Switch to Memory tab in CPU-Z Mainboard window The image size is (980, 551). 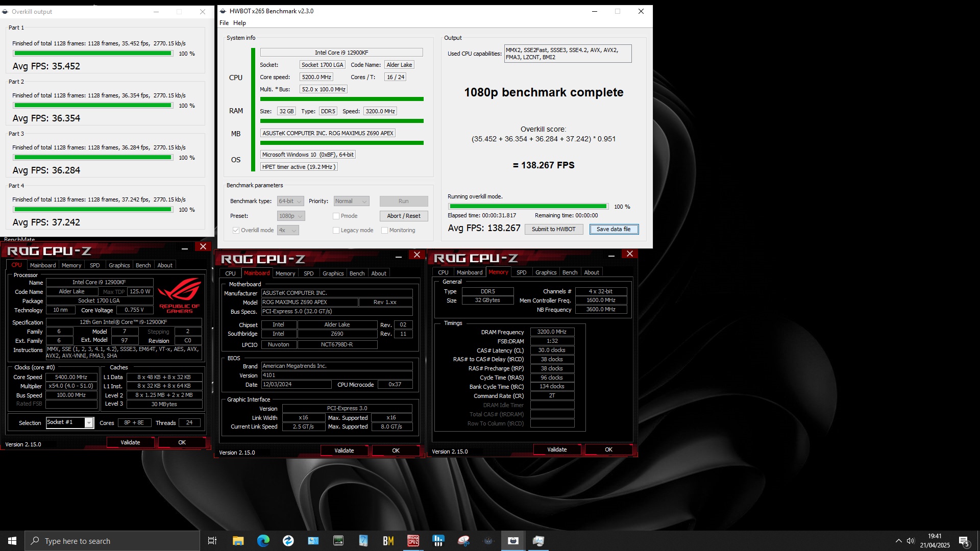point(285,273)
